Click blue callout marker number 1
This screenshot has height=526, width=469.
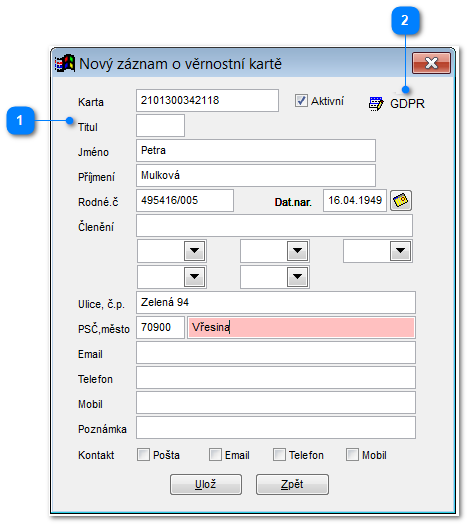point(20,120)
